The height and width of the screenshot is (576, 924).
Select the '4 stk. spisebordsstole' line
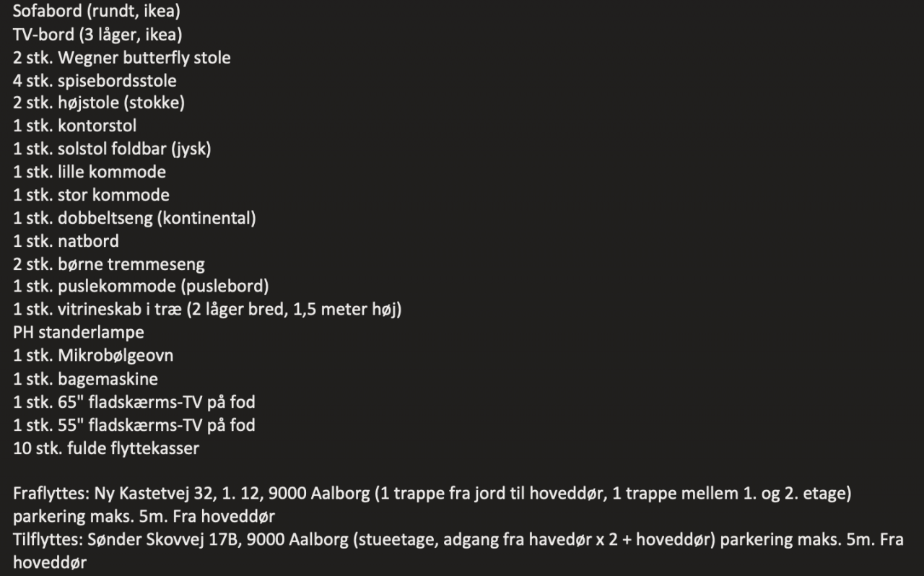click(95, 80)
